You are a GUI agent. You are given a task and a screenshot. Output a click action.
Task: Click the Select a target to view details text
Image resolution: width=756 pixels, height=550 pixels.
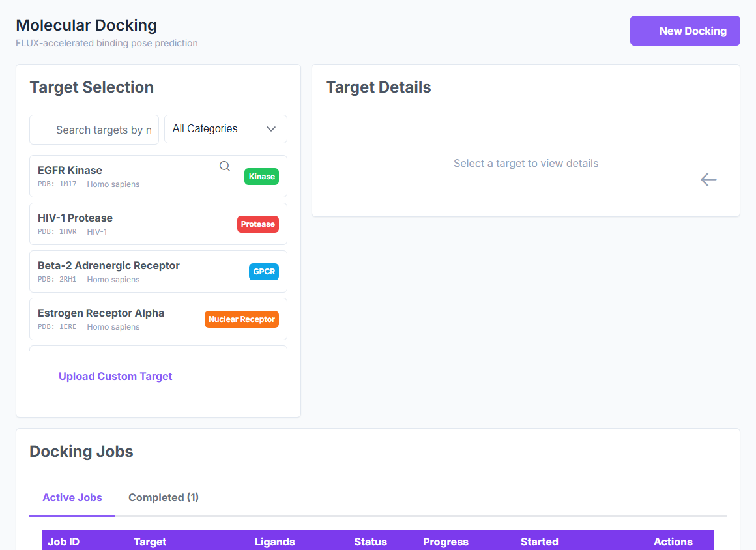(x=526, y=164)
